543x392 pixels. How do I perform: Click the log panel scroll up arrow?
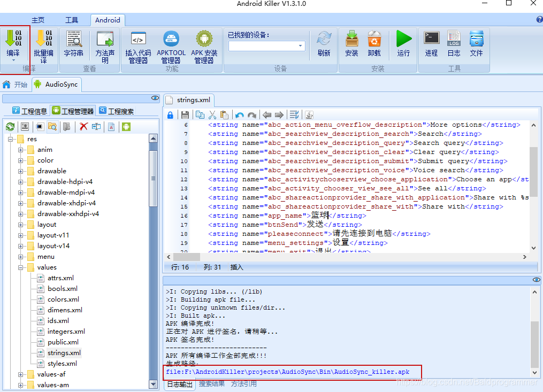coord(534,292)
